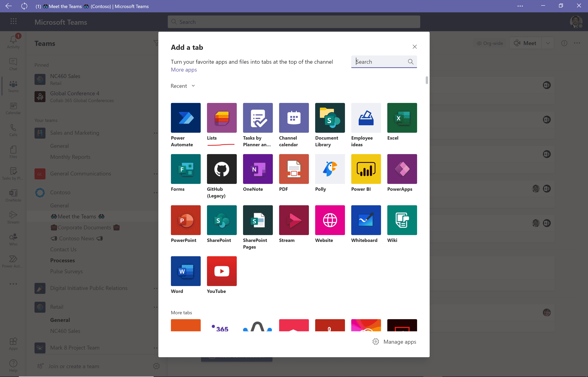Expand the Recent sort dropdown

click(x=183, y=86)
